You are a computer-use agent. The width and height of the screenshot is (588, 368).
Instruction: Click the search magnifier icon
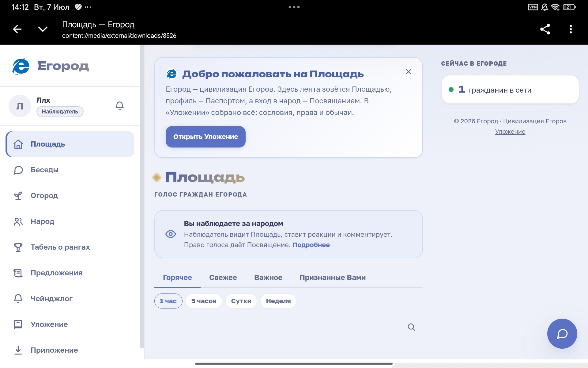click(411, 327)
